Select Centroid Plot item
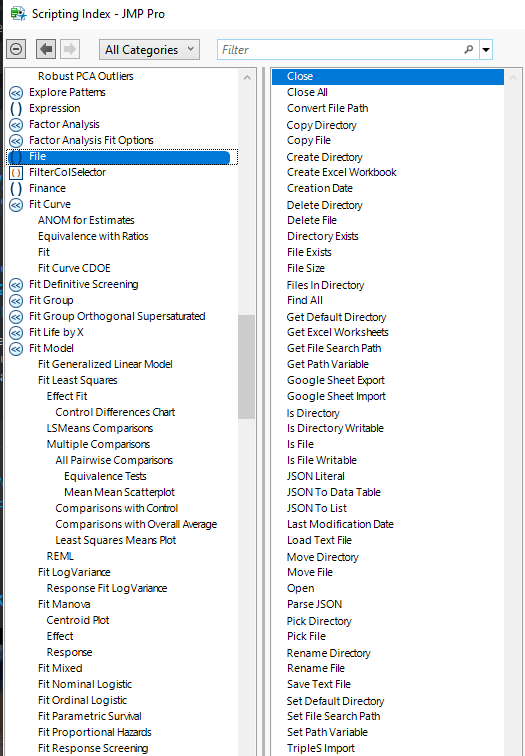This screenshot has height=756, width=525. (78, 620)
